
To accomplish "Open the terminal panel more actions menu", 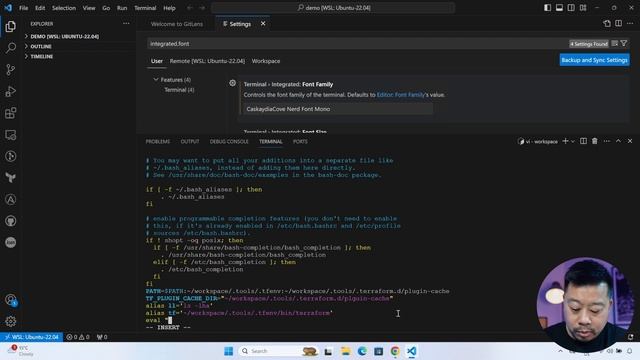I will (x=607, y=141).
